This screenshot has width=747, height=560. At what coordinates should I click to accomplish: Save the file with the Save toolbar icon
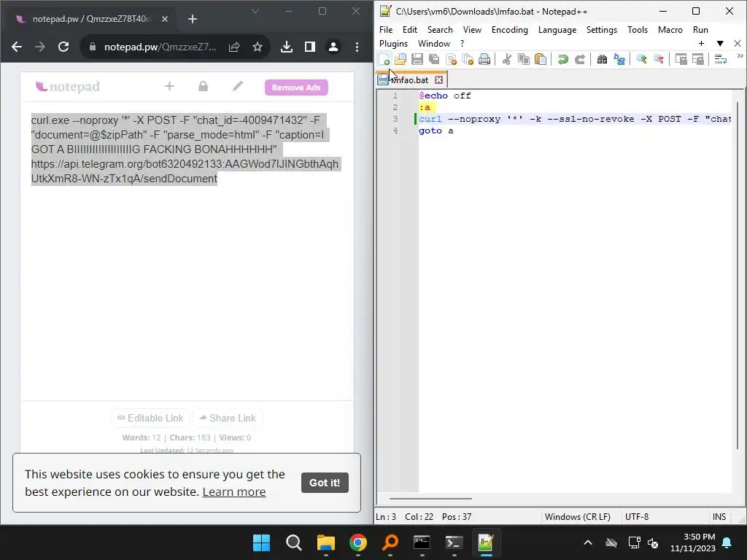(417, 59)
